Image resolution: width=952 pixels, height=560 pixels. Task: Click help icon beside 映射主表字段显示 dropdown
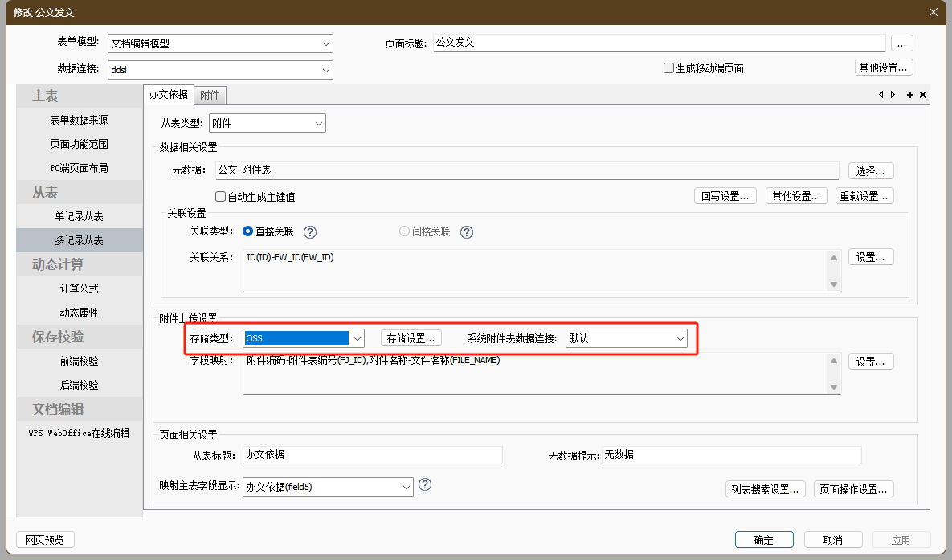426,484
